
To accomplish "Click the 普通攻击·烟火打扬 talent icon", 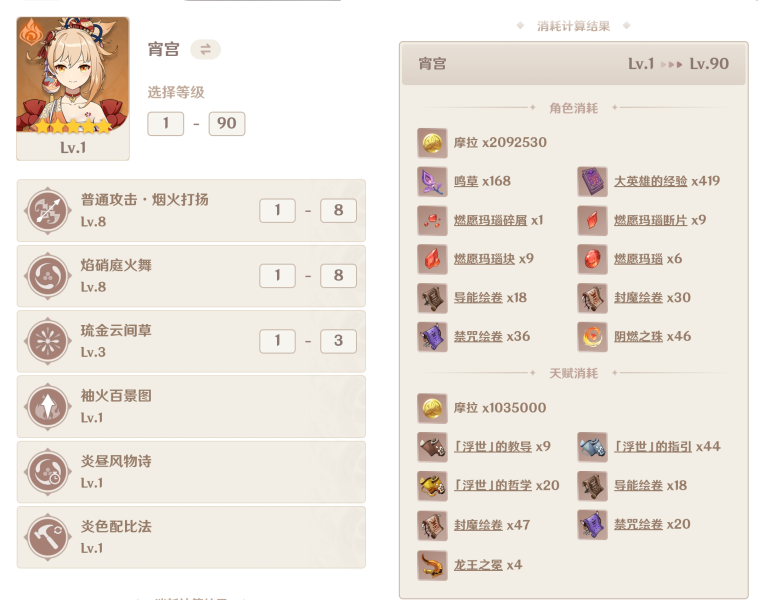I will coord(48,211).
